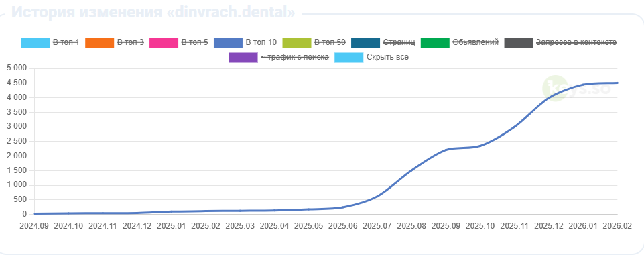Click the purple «трафик с поиска» color swatch
This screenshot has height=269, width=644.
243,58
